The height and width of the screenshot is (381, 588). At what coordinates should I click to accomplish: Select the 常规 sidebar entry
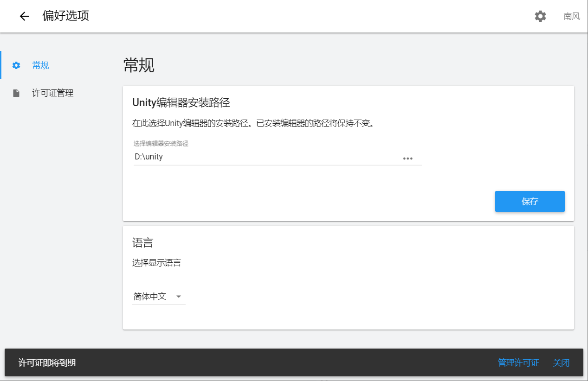pyautogui.click(x=39, y=65)
